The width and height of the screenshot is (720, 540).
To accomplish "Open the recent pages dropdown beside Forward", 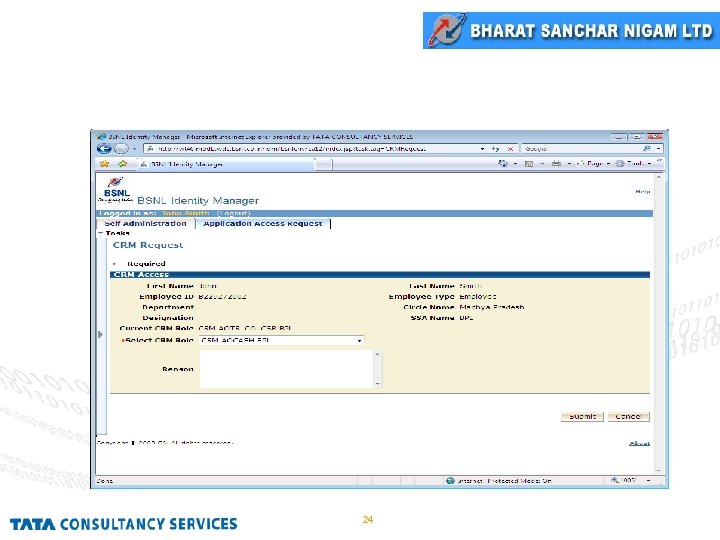I will (x=135, y=149).
